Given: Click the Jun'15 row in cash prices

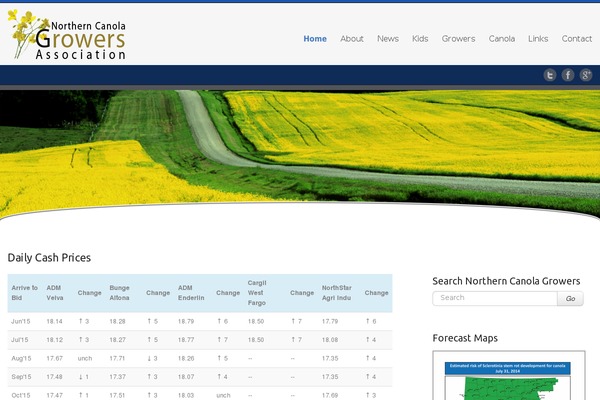Looking at the screenshot, I should coord(22,321).
